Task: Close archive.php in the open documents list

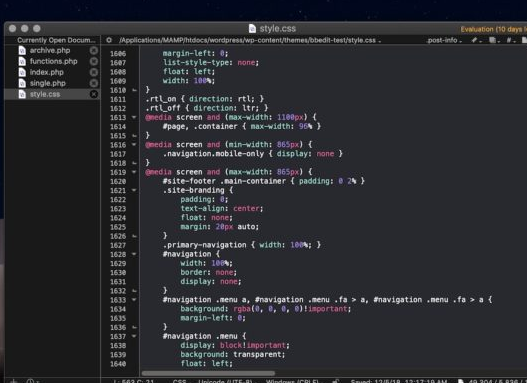Action: pos(94,50)
